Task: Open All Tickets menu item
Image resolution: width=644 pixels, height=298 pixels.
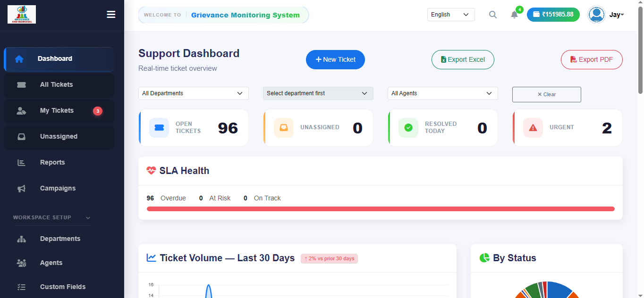Action: point(59,85)
